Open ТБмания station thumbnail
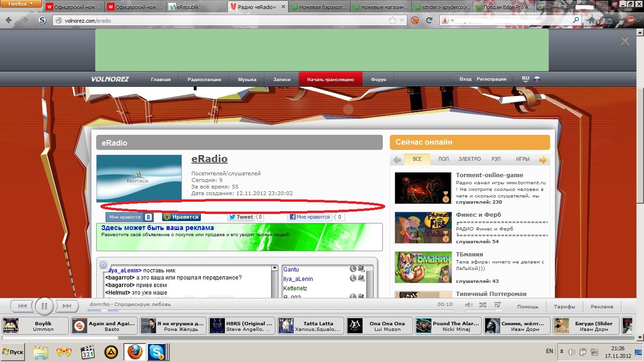644x362 pixels. point(423,267)
